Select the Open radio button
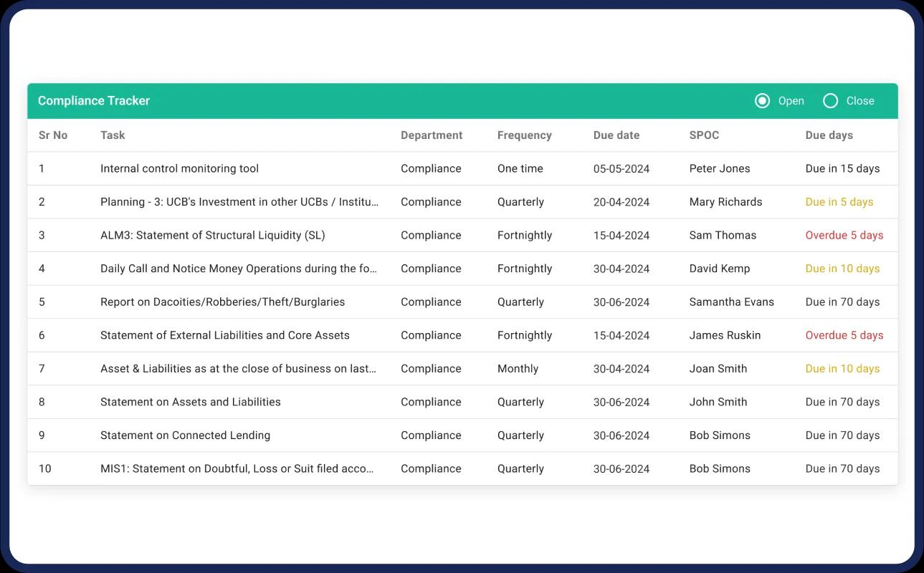This screenshot has height=573, width=924. point(762,101)
